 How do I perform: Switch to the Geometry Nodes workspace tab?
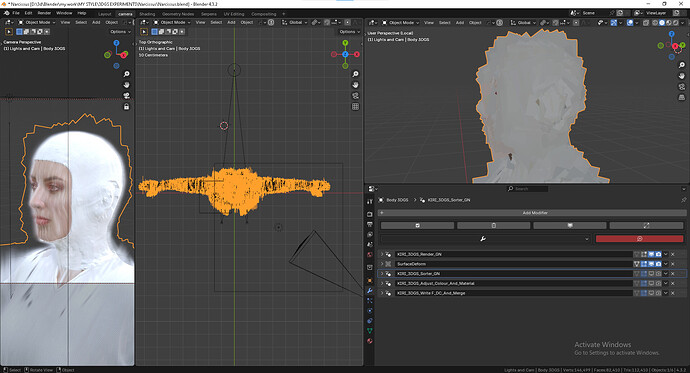pos(178,14)
